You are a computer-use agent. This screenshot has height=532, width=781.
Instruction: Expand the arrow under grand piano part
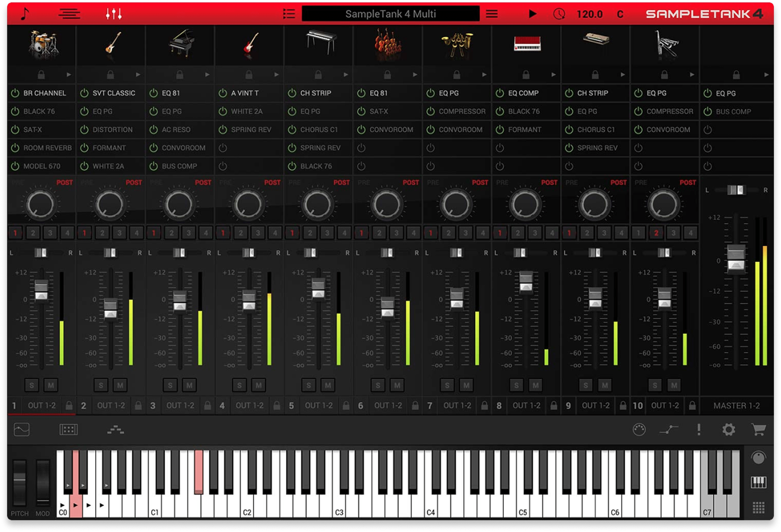click(x=207, y=74)
